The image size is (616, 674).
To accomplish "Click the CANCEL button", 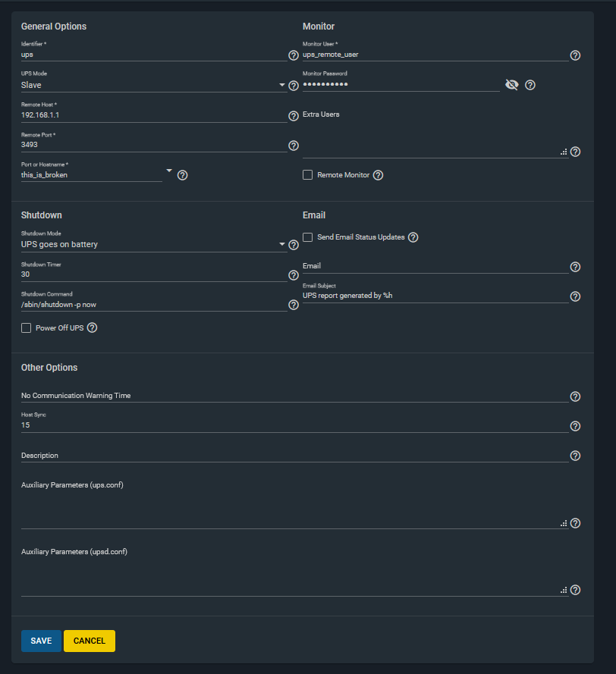I will point(90,641).
